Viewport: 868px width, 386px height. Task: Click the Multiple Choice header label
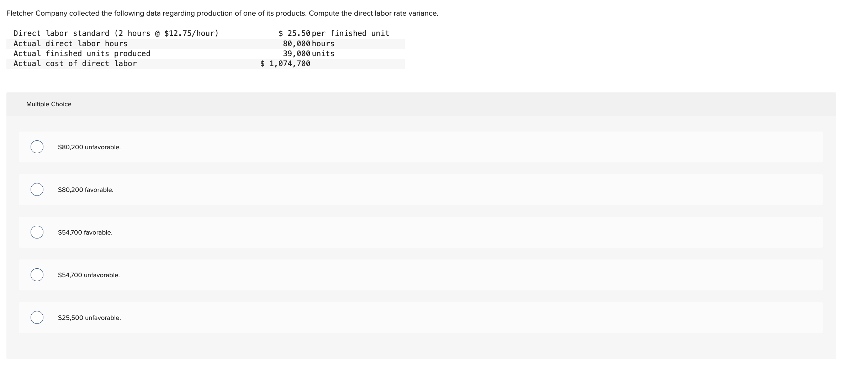tap(49, 104)
